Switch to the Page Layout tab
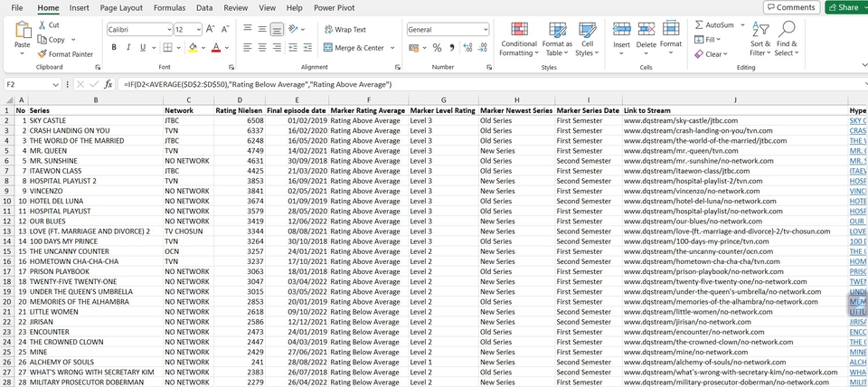868x387 pixels. click(x=121, y=8)
